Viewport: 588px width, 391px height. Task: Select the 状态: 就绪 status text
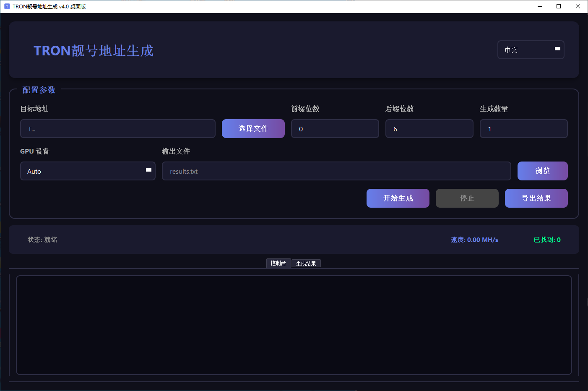pos(42,240)
